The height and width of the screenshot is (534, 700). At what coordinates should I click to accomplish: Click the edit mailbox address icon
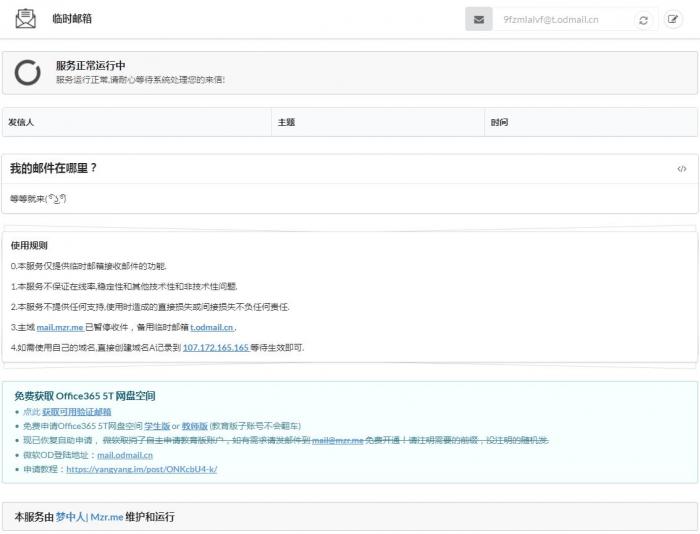(x=673, y=19)
